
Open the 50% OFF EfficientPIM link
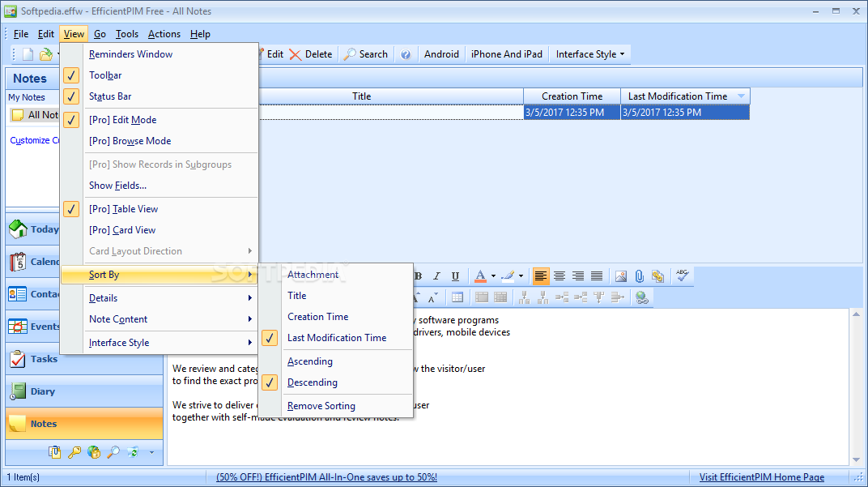tap(326, 477)
